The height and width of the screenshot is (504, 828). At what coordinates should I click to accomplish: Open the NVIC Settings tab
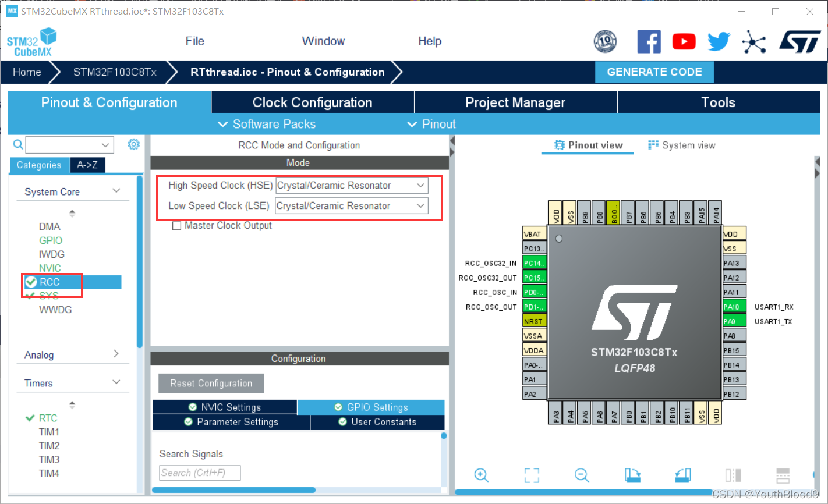(x=225, y=407)
